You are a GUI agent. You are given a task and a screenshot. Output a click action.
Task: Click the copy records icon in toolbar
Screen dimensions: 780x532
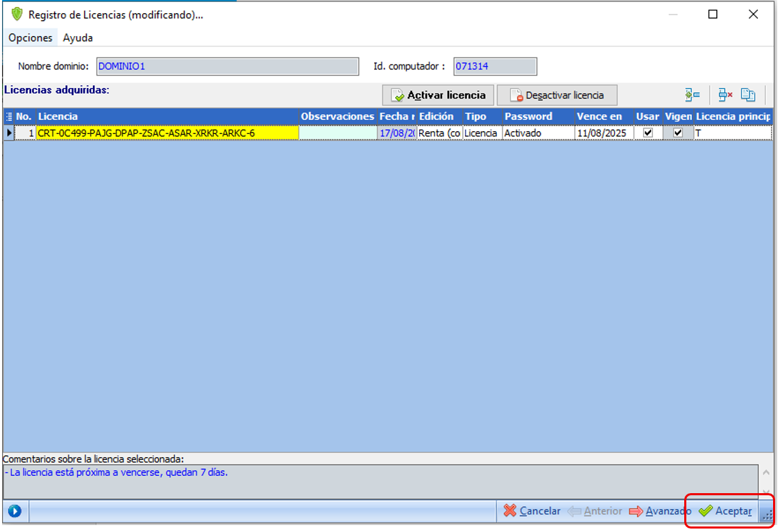click(747, 95)
